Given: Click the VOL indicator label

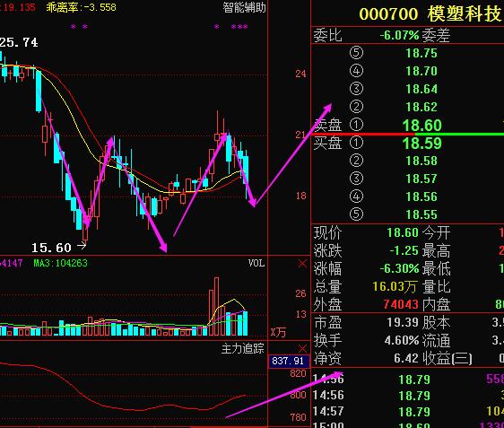Looking at the screenshot, I should pos(256,264).
